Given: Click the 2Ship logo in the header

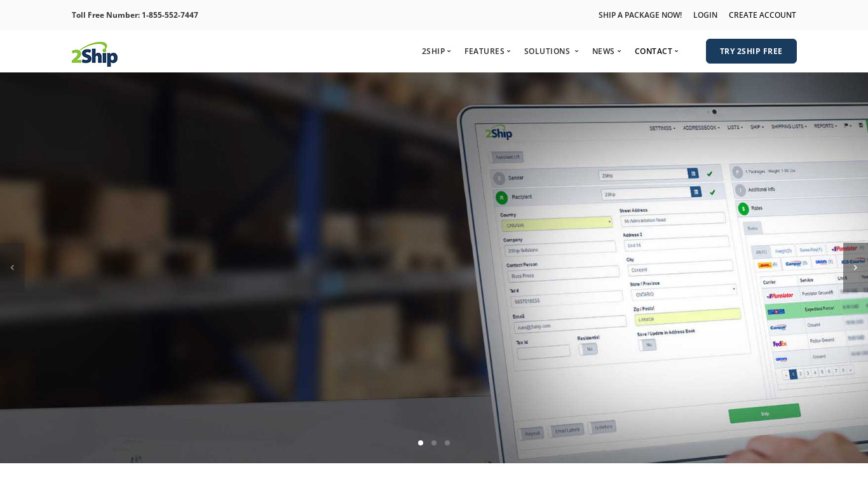Looking at the screenshot, I should pos(95,54).
